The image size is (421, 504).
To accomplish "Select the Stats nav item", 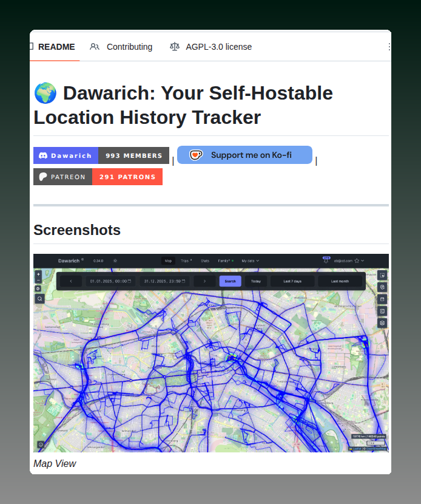I will coord(205,261).
